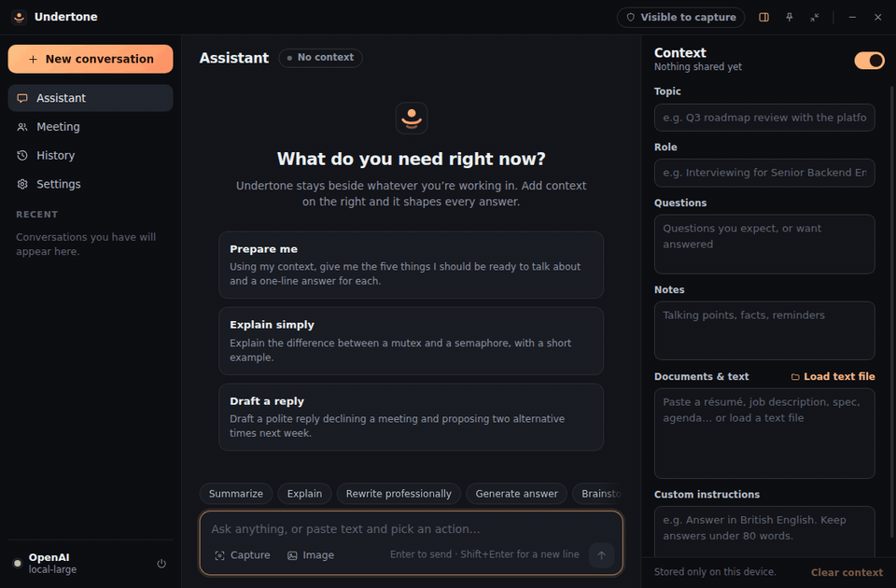The width and height of the screenshot is (896, 588).
Task: Choose the Rewrite professionally quick action
Action: click(399, 494)
